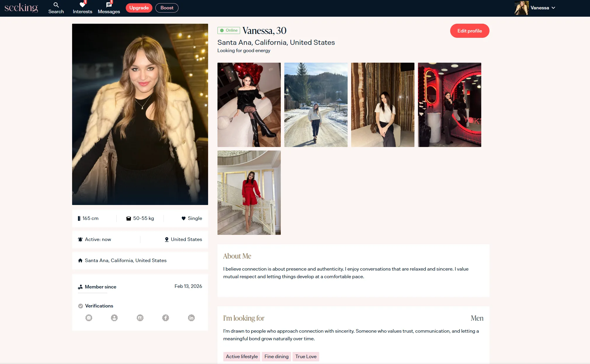Viewport: 590px width, 364px height.
Task: Select the Active lifestyle tag
Action: coord(242,356)
